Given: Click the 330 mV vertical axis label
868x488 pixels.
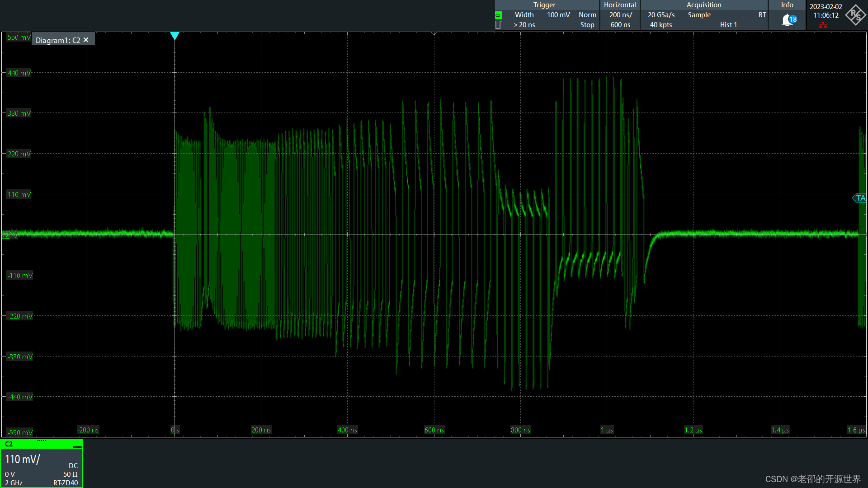Looking at the screenshot, I should pos(19,113).
